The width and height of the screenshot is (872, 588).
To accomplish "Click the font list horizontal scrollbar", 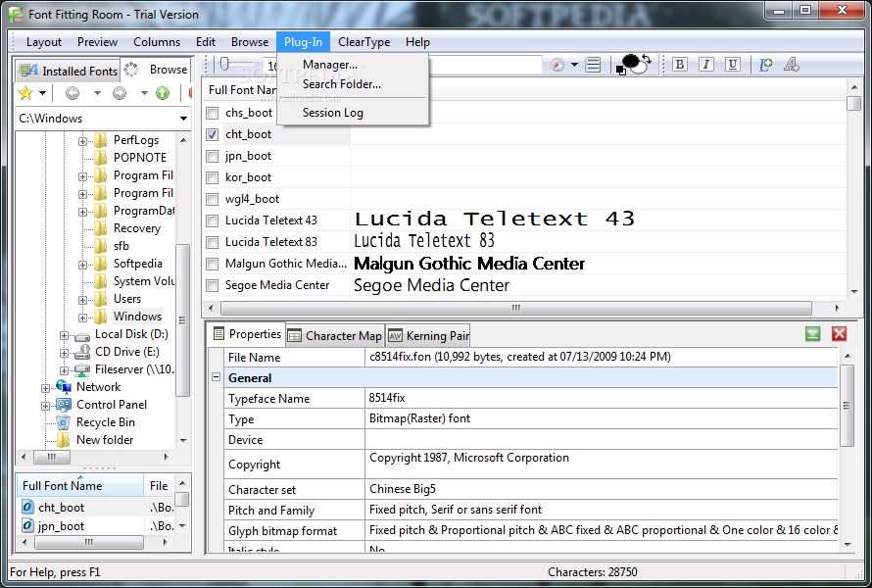I will pos(516,308).
